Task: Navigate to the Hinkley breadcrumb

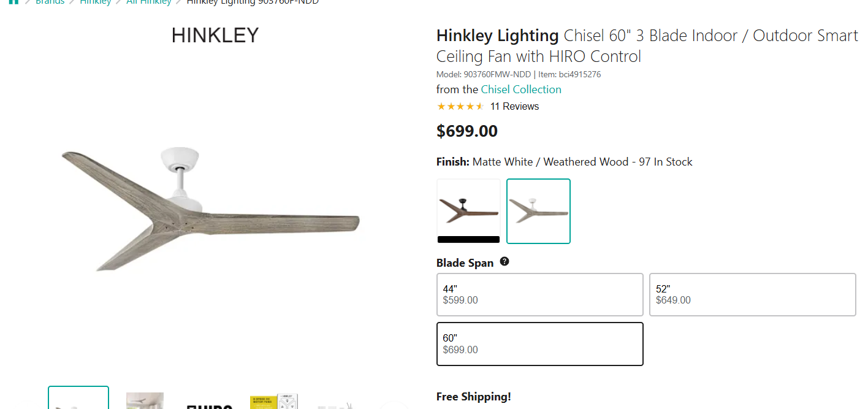Action: pos(96,2)
